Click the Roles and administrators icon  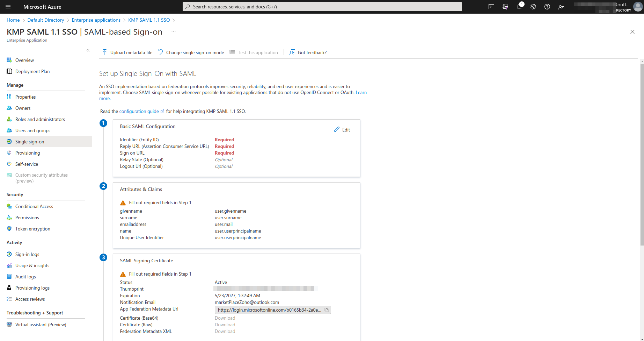(9, 119)
